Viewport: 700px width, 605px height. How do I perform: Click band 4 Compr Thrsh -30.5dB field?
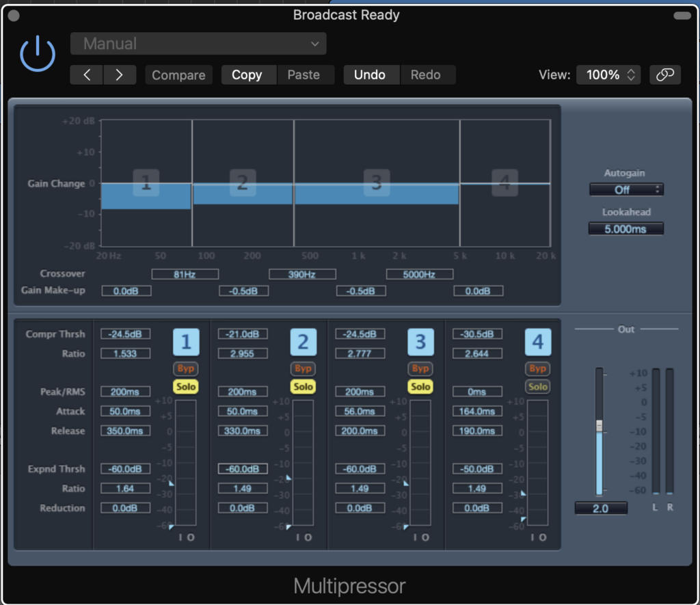477,334
